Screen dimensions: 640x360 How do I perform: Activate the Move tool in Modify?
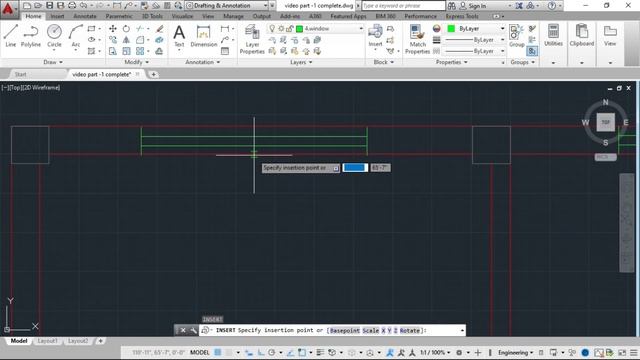(113, 29)
